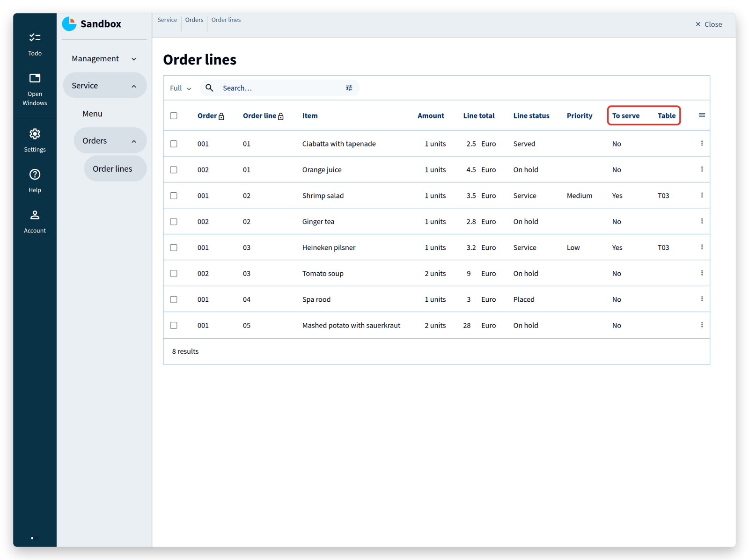Sort by the Amount column header

coord(431,116)
